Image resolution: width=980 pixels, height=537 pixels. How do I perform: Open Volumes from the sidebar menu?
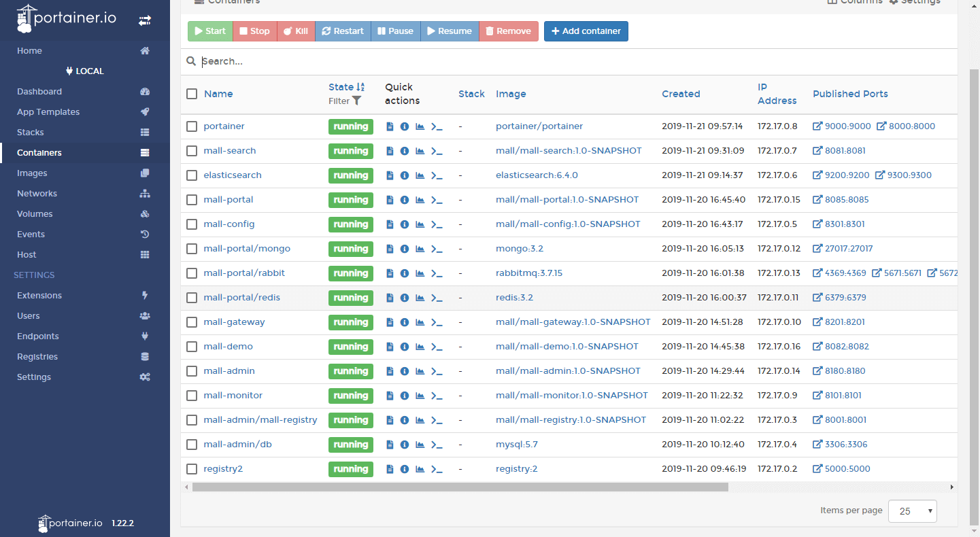(x=35, y=214)
